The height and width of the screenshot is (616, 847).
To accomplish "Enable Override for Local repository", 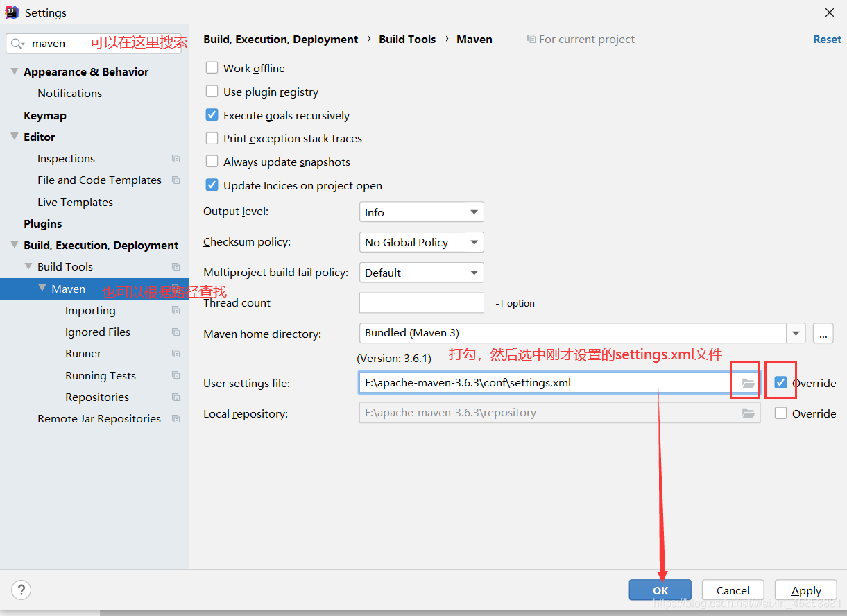I will (x=781, y=413).
